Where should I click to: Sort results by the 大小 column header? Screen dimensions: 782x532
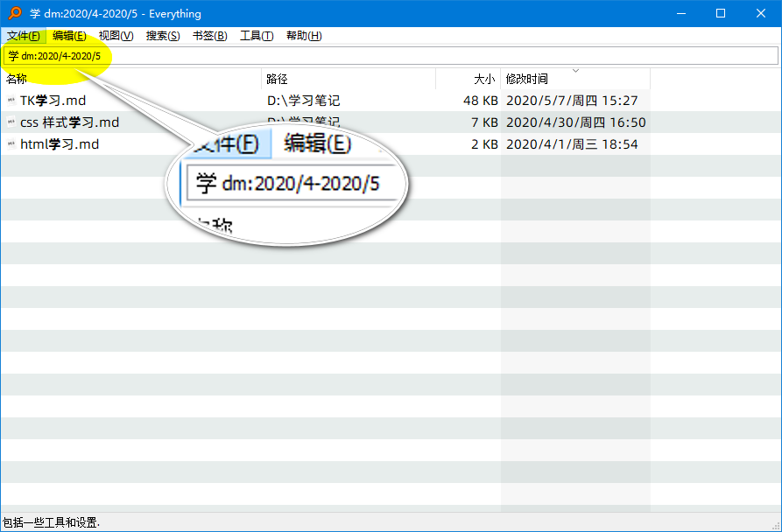click(x=483, y=79)
